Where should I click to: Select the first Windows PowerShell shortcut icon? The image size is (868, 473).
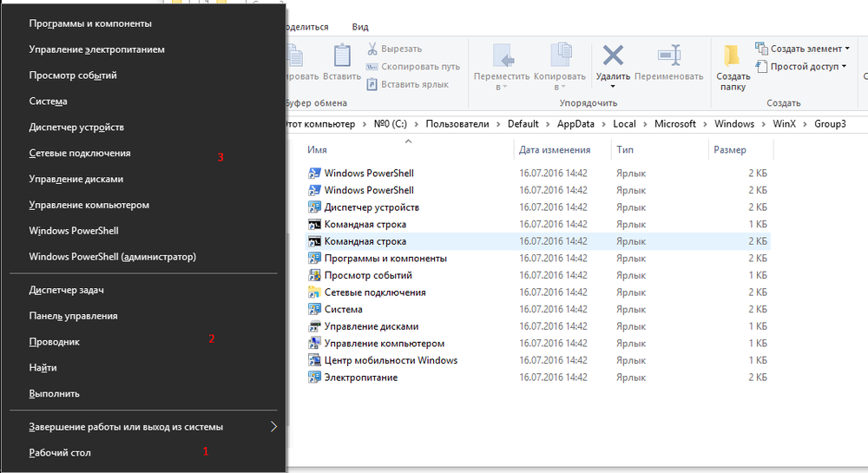pos(314,174)
